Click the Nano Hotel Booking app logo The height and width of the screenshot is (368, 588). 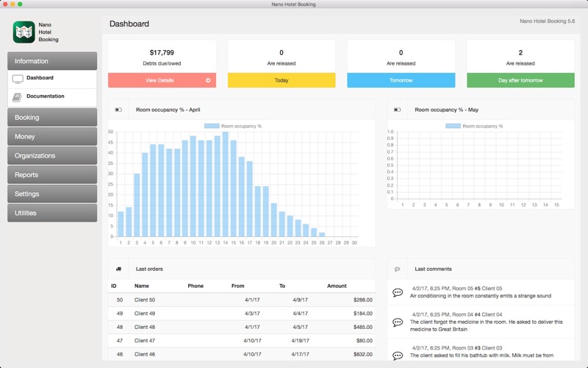[24, 32]
